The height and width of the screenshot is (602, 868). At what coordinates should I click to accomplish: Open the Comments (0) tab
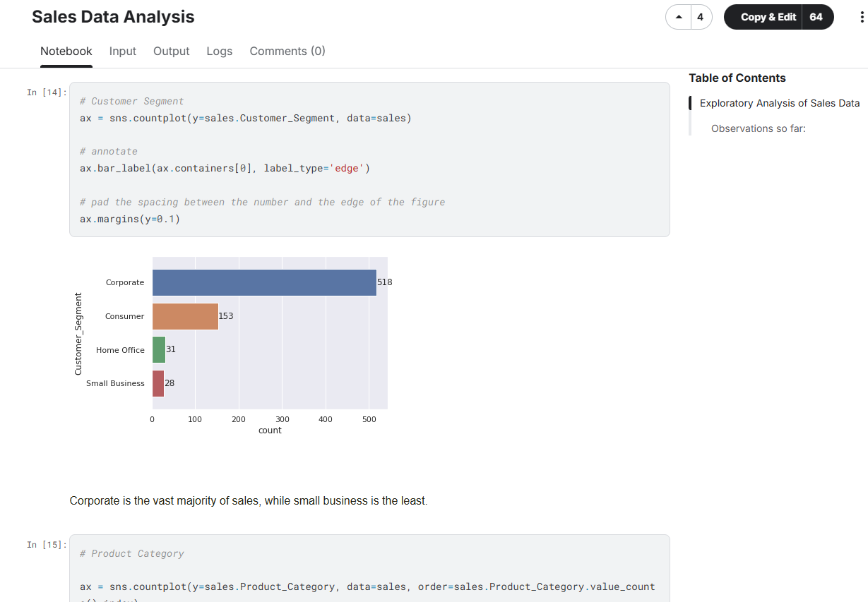click(287, 51)
